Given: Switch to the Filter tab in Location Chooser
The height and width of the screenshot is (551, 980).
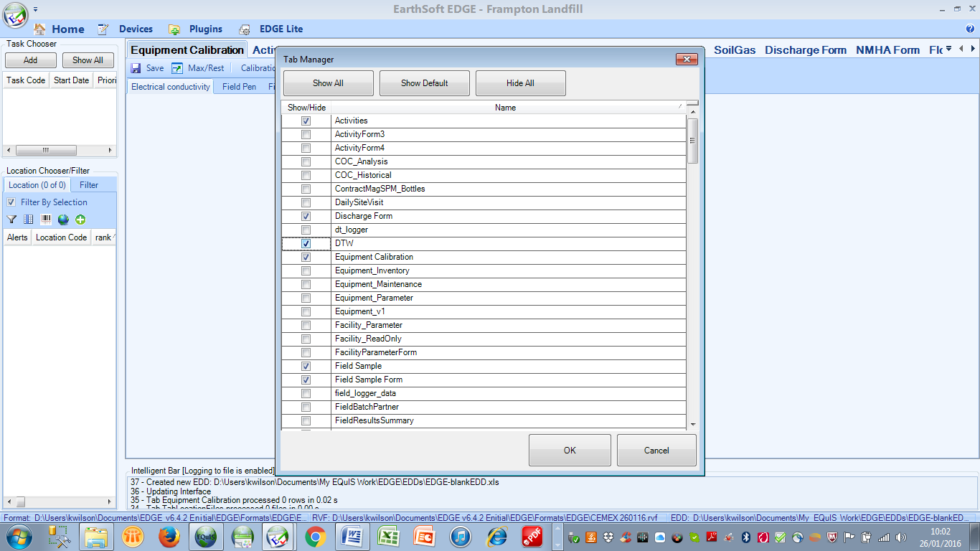Looking at the screenshot, I should pyautogui.click(x=89, y=185).
